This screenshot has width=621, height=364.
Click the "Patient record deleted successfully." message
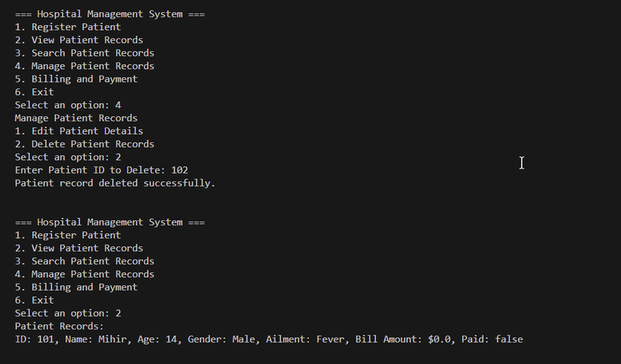(x=115, y=183)
